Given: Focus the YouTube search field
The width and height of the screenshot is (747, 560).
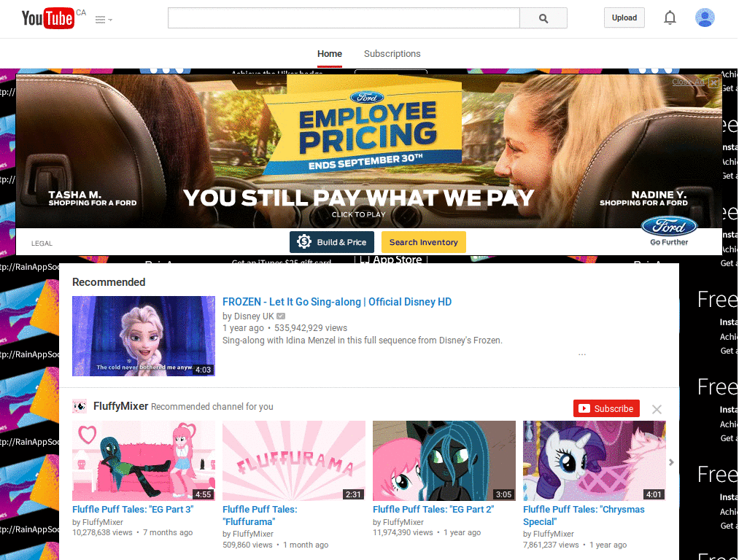Looking at the screenshot, I should point(344,18).
